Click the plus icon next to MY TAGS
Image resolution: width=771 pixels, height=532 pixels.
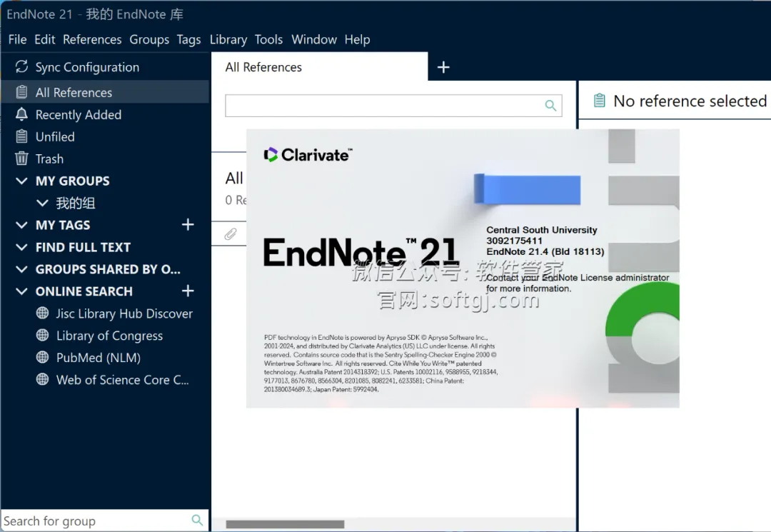188,225
